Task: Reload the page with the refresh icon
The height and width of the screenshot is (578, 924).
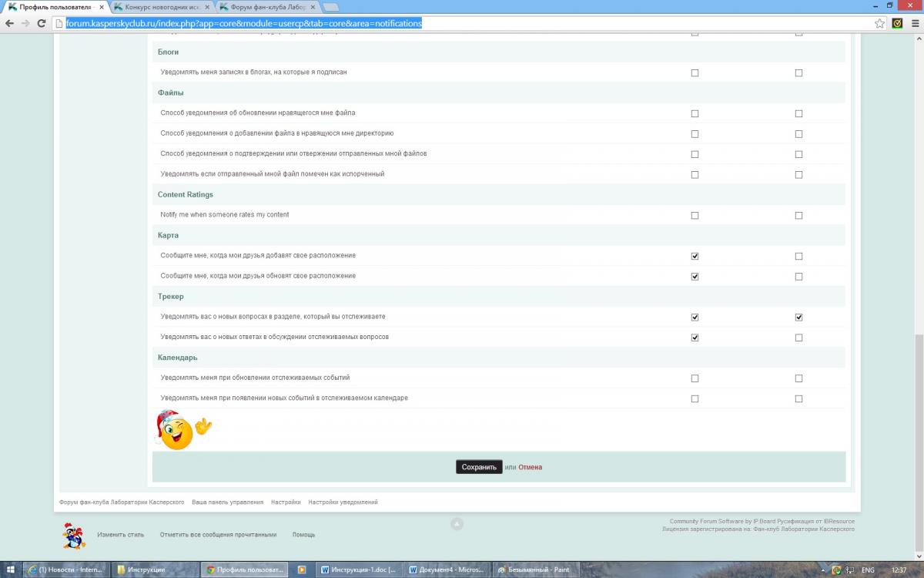Action: [x=42, y=24]
